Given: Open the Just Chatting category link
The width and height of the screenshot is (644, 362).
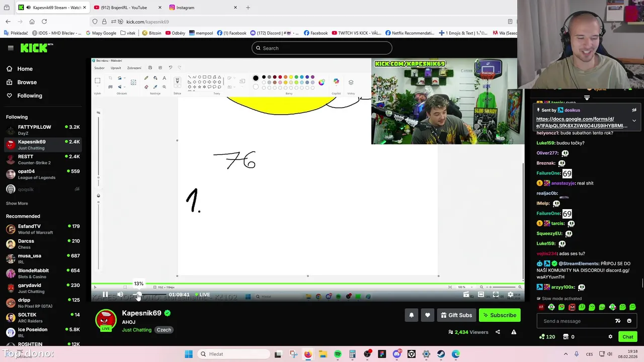Looking at the screenshot, I should tap(136, 330).
